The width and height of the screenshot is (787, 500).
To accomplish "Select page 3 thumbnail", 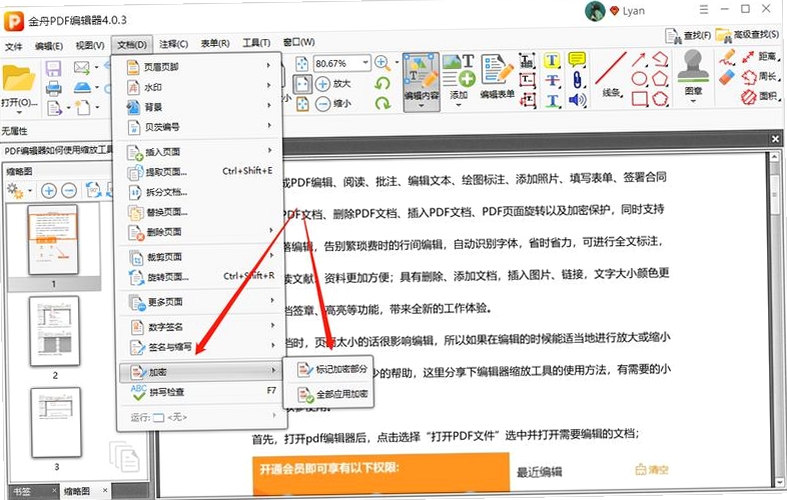I will [x=56, y=423].
